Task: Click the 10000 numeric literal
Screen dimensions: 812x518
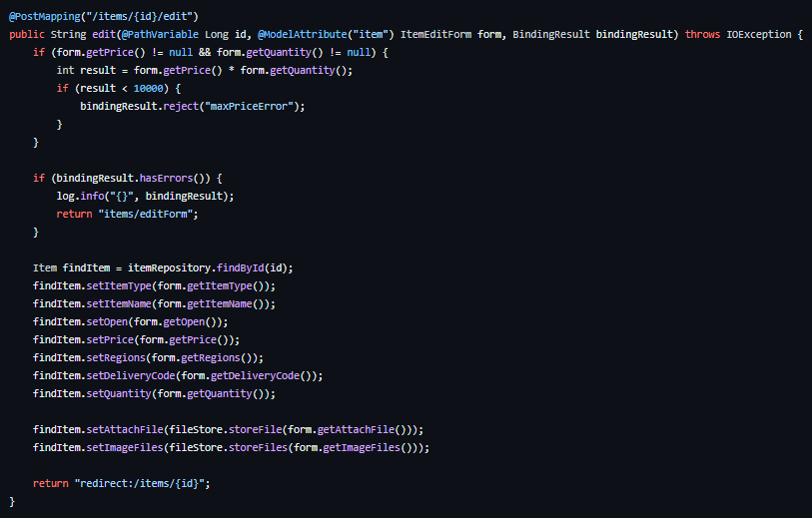Action: pyautogui.click(x=148, y=89)
